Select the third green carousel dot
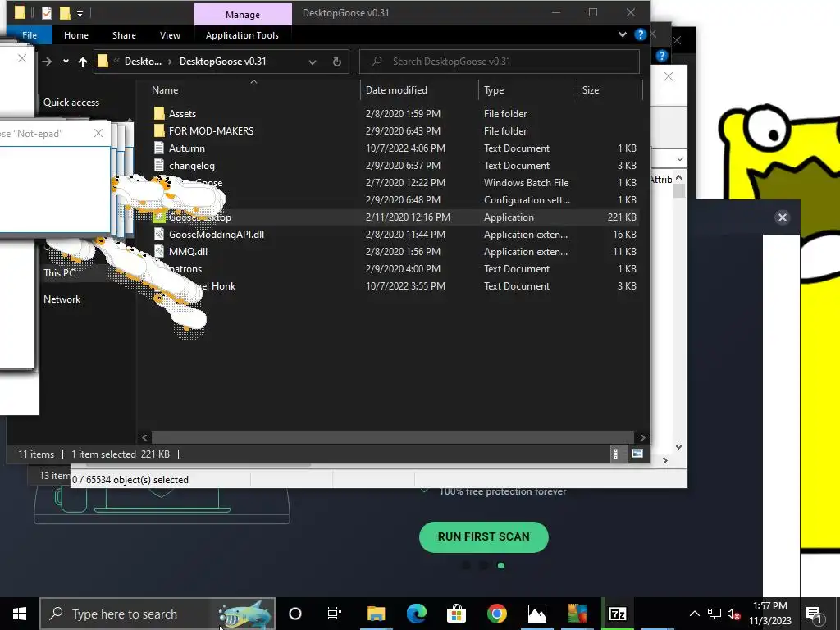 pos(501,565)
